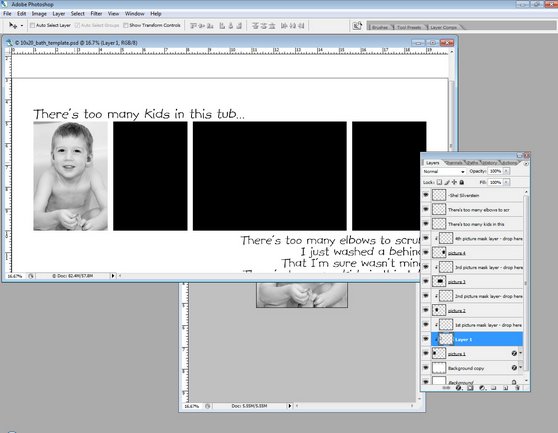
Task: Click the distribute right edges icon
Action: [301, 26]
